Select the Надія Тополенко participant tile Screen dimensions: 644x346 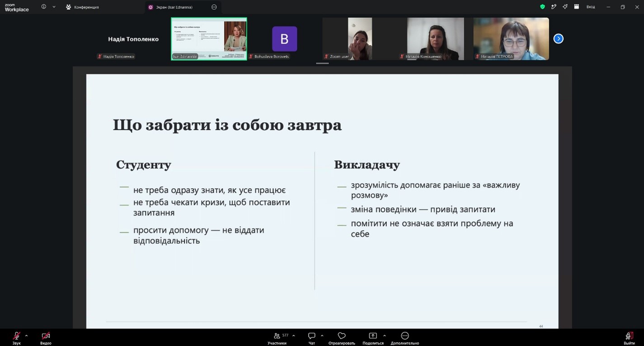tap(133, 39)
